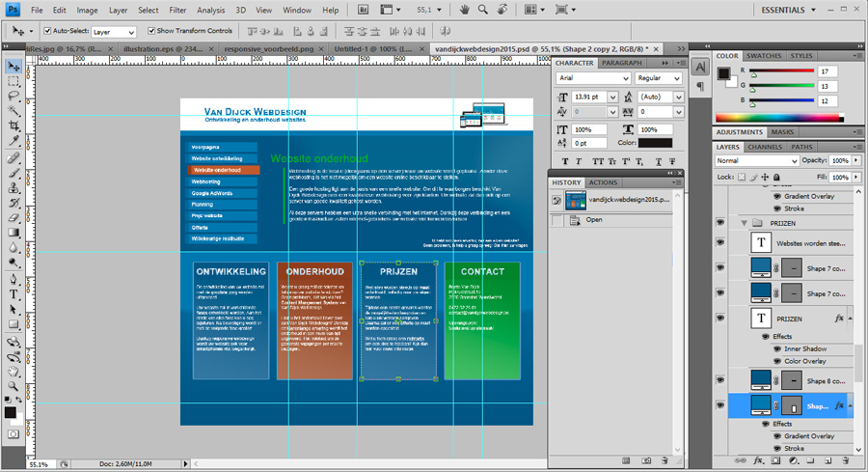Select the Lasso tool
868x472 pixels.
(x=14, y=96)
